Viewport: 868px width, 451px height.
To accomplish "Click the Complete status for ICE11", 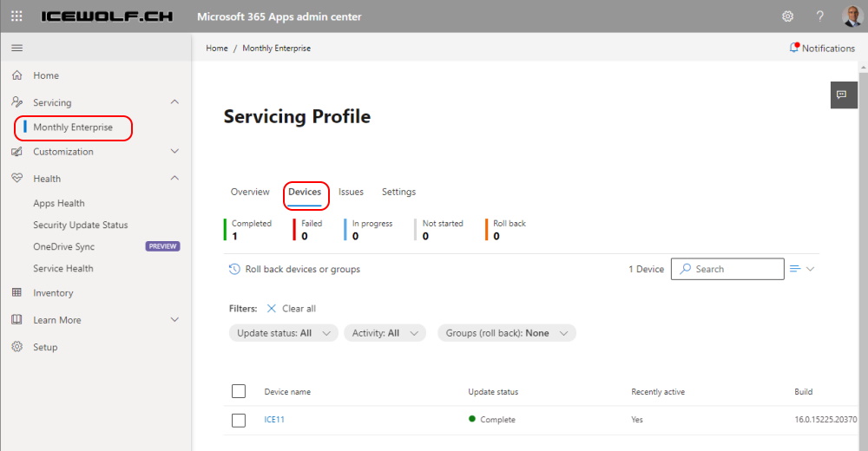I will tap(491, 420).
